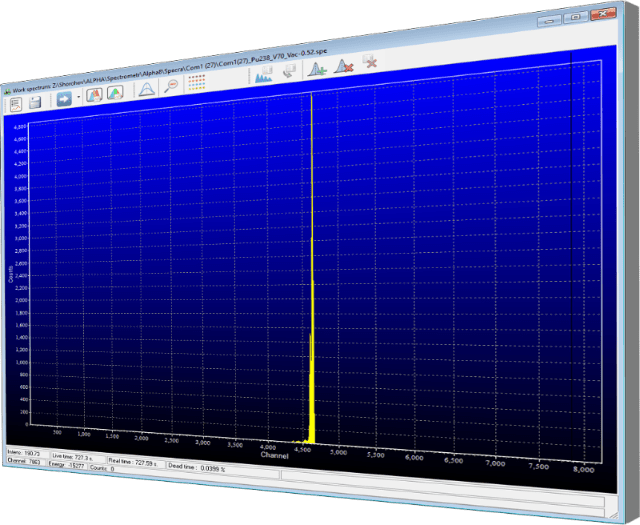Image resolution: width=640 pixels, height=525 pixels.
Task: Click the grayed-out copy spectrum arrow icon
Action: pos(289,71)
